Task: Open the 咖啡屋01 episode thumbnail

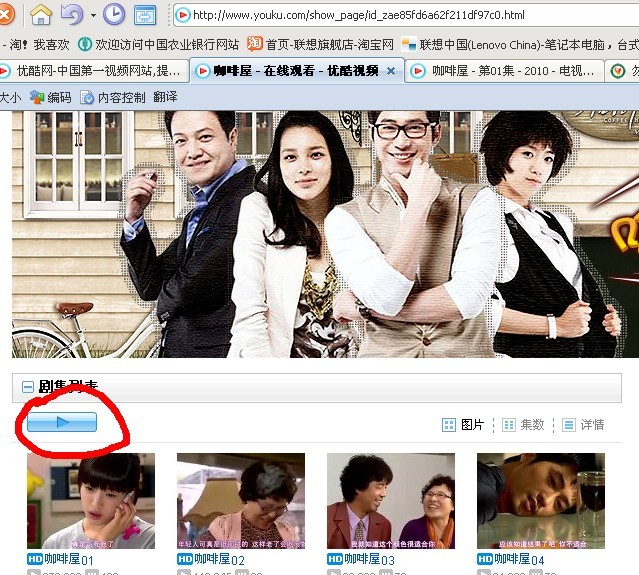Action: (x=91, y=501)
